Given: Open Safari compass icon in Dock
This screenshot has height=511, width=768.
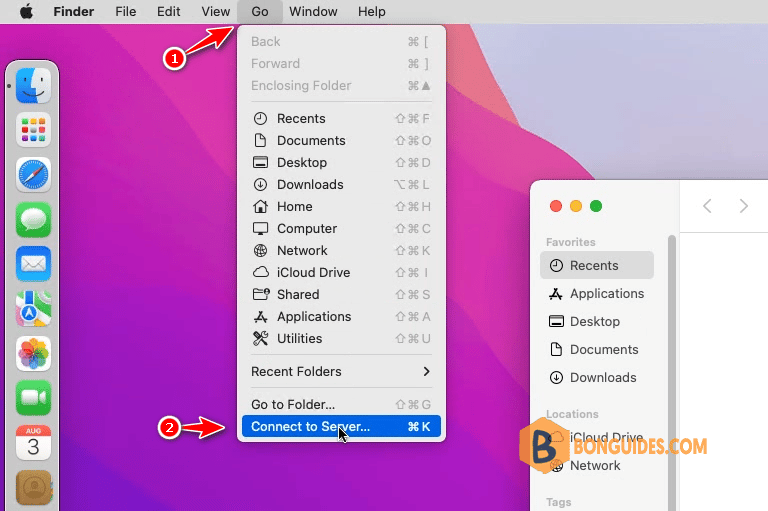Looking at the screenshot, I should [33, 175].
